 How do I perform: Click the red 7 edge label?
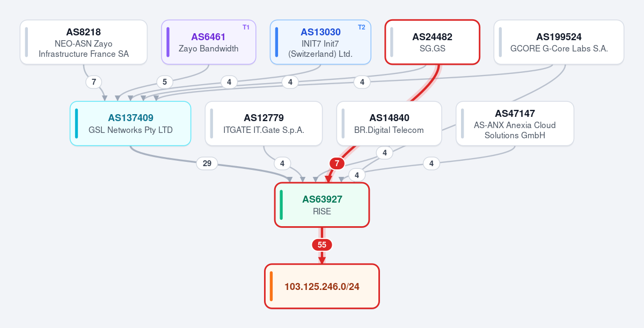(x=336, y=163)
